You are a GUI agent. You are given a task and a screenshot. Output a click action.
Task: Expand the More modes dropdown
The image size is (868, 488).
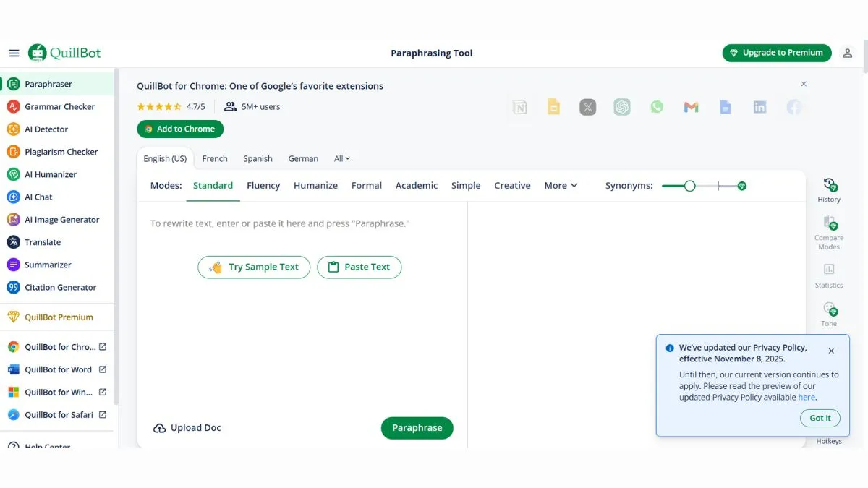tap(560, 185)
